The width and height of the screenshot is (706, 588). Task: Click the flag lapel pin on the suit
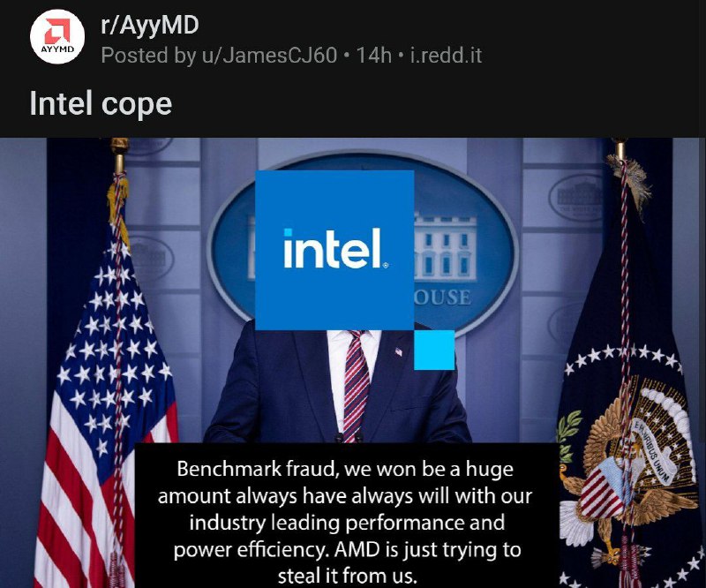[399, 351]
